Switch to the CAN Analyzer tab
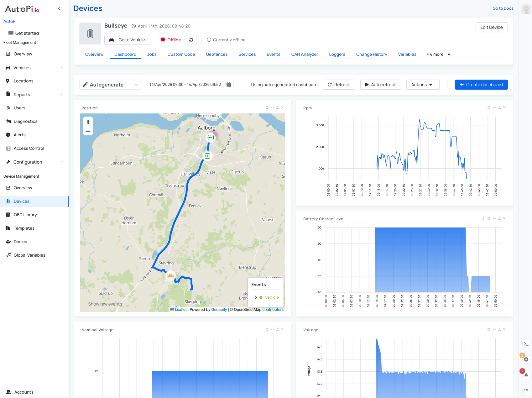The width and height of the screenshot is (532, 398). coord(305,54)
